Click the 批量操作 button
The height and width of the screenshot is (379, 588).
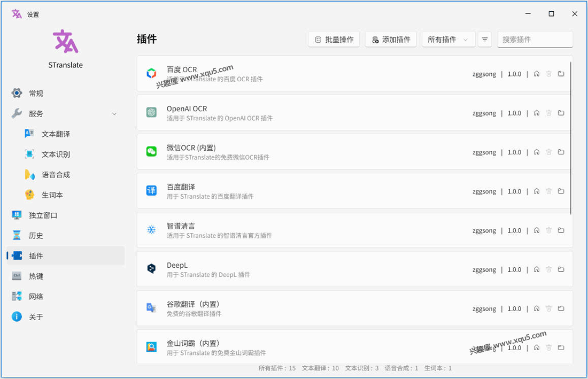[x=335, y=40]
